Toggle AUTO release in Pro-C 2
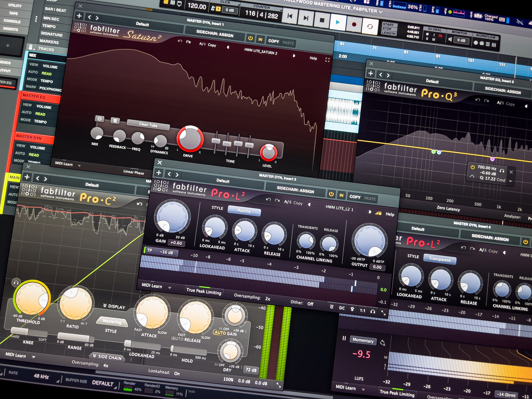The width and height of the screenshot is (532, 399). tap(177, 339)
